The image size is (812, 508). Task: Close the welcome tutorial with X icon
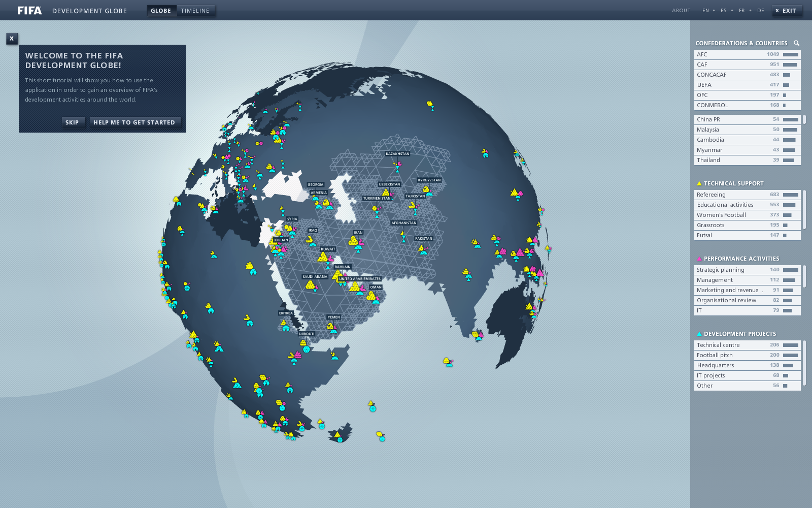pos(12,39)
